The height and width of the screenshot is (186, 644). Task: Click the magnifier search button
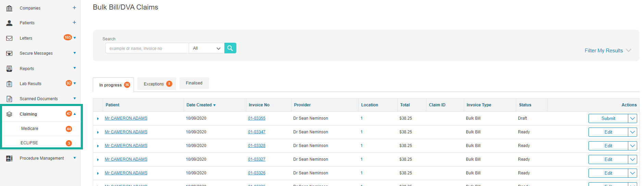coord(230,48)
